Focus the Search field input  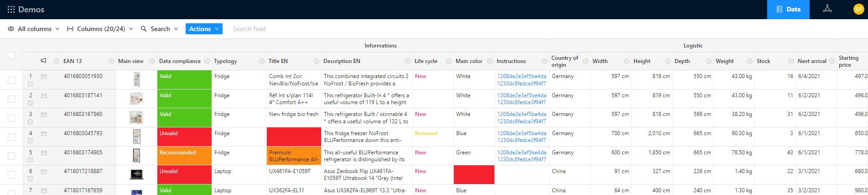pyautogui.click(x=249, y=29)
